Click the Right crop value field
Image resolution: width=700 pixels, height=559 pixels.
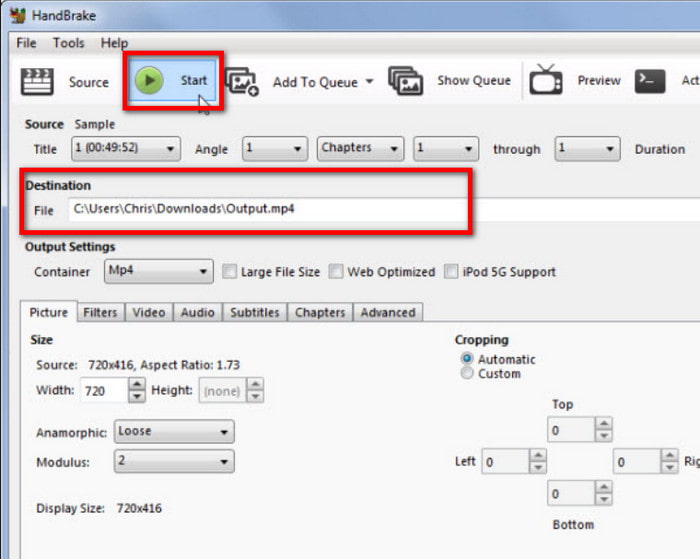pos(637,461)
